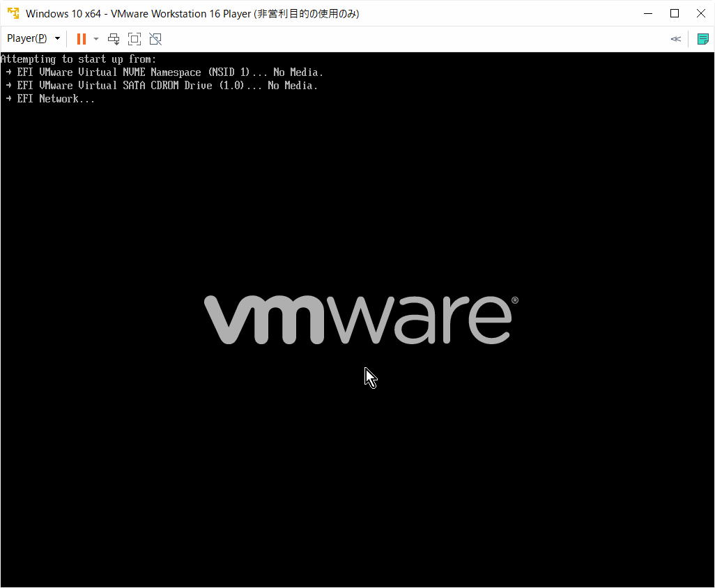Click inside the VM console to capture input
The height and width of the screenshot is (588, 715).
(x=357, y=453)
